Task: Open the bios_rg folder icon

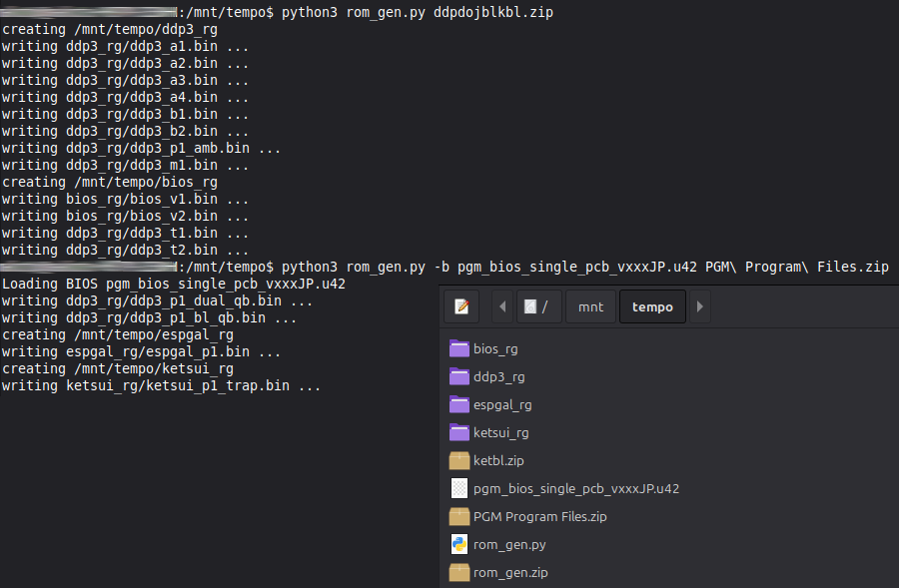Action: (x=458, y=348)
